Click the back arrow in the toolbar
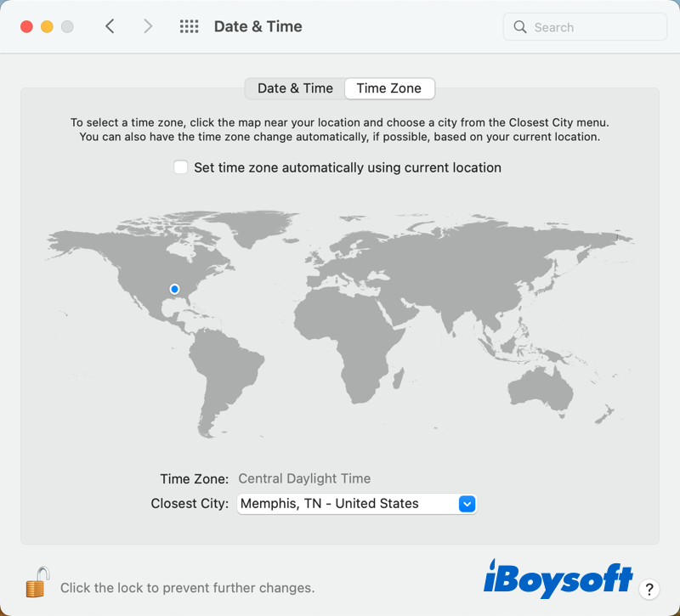The width and height of the screenshot is (680, 616). pyautogui.click(x=110, y=26)
